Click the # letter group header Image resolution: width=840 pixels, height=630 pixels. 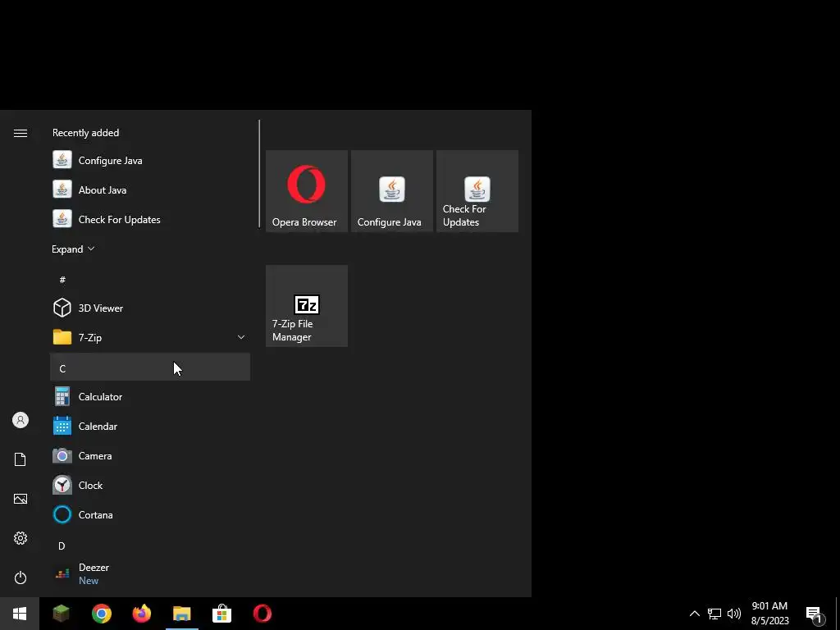click(150, 279)
